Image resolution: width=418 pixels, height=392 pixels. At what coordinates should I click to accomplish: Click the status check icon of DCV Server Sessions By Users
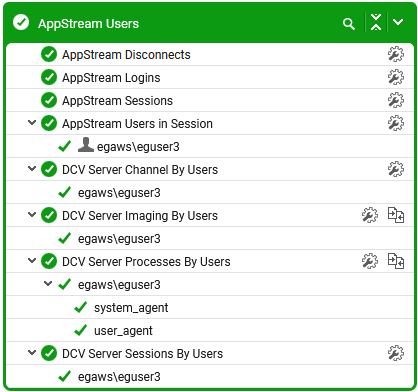49,353
